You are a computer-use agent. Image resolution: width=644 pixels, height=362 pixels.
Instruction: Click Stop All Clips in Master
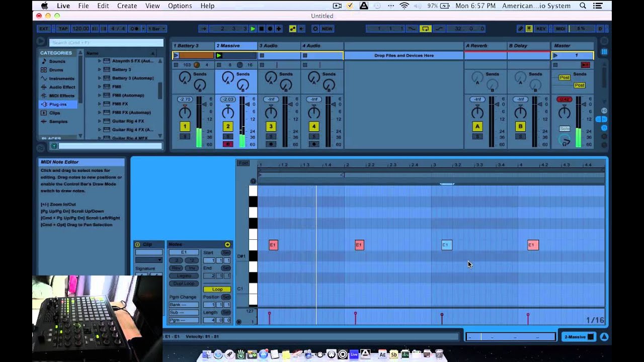[x=555, y=65]
